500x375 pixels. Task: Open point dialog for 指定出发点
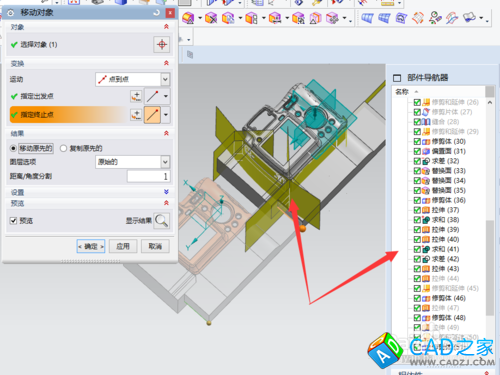pos(136,96)
